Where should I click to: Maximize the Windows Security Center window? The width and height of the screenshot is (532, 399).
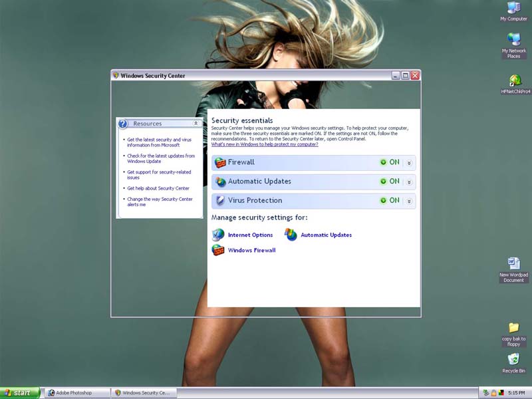click(x=406, y=75)
